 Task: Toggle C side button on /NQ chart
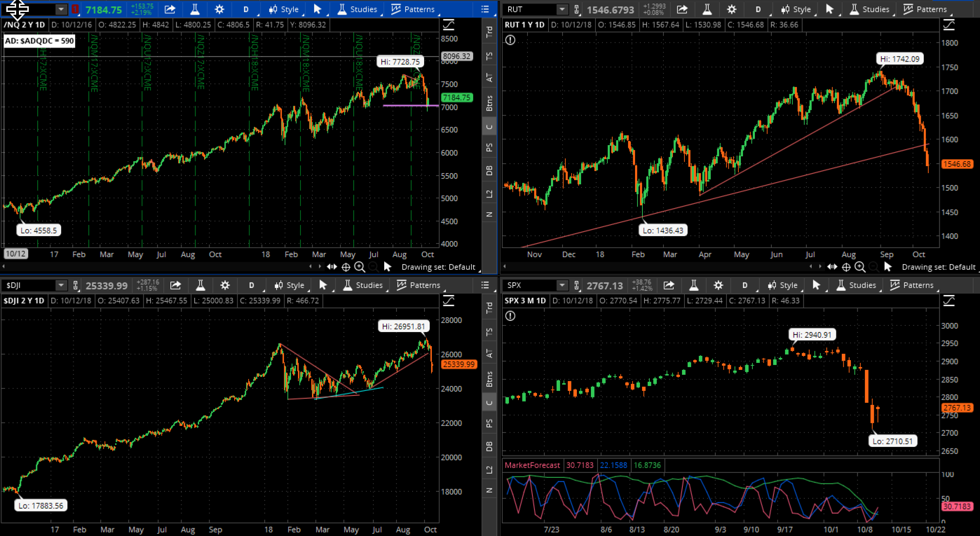tap(489, 127)
